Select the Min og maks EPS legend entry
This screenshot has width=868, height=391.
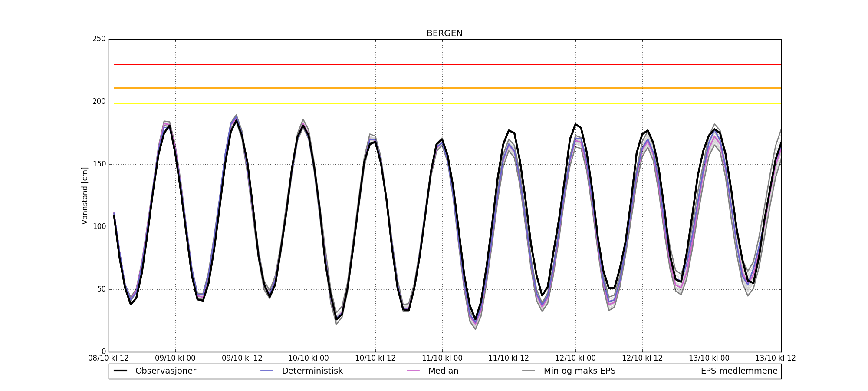pos(569,371)
